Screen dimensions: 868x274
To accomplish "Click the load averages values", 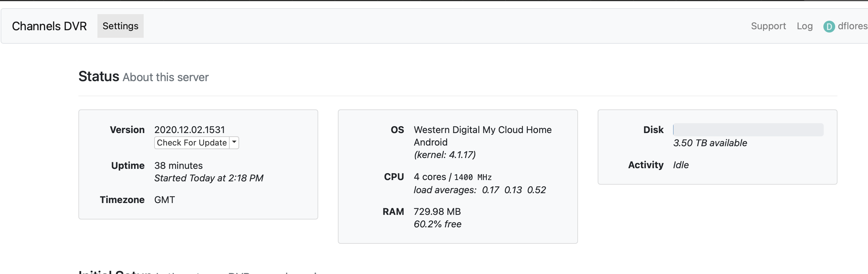I will pyautogui.click(x=513, y=190).
